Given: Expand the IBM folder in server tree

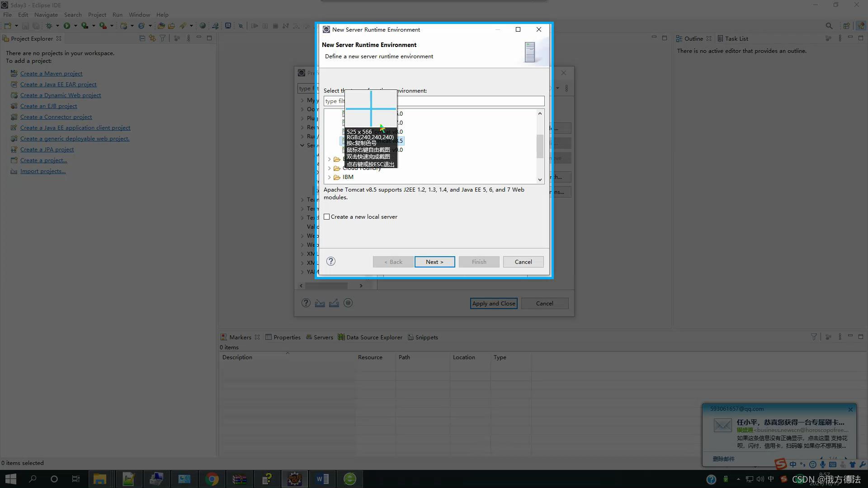Looking at the screenshot, I should 329,177.
